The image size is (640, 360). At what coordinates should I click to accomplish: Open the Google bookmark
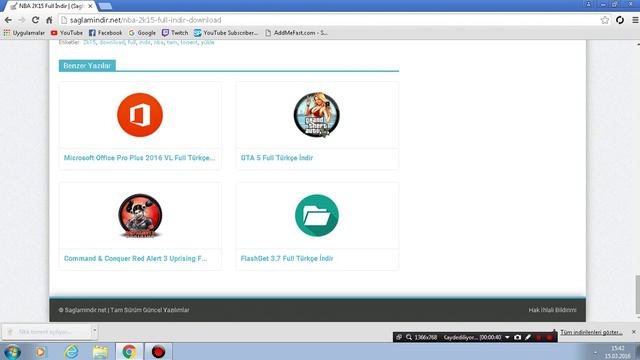coord(142,33)
